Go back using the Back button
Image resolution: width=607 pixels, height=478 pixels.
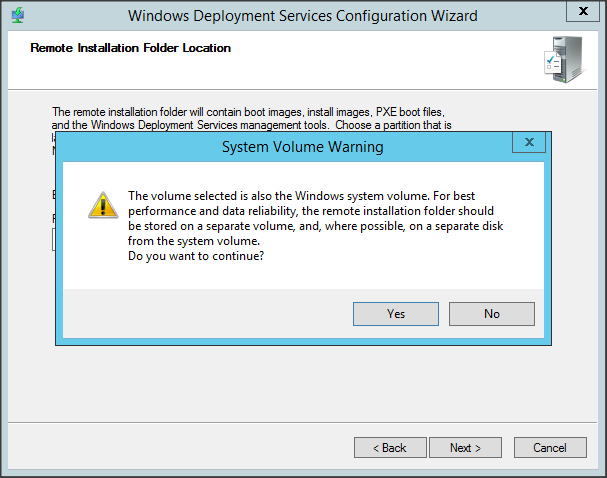(x=390, y=447)
